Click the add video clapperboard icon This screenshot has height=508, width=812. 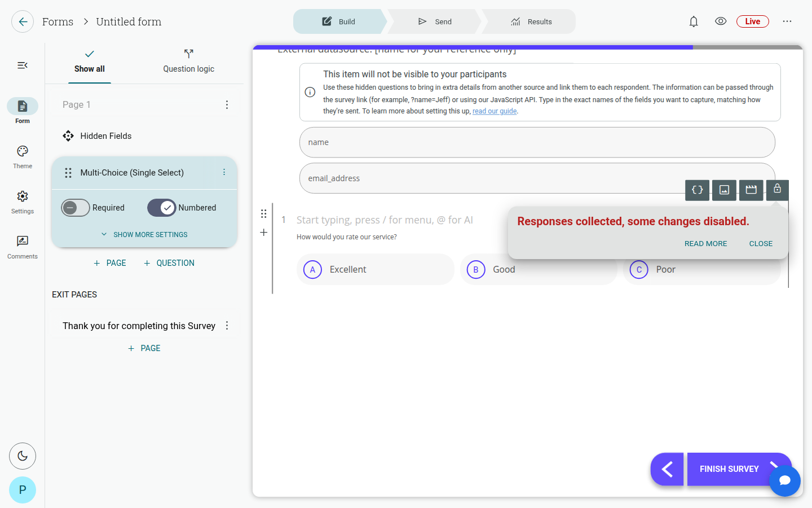(751, 190)
